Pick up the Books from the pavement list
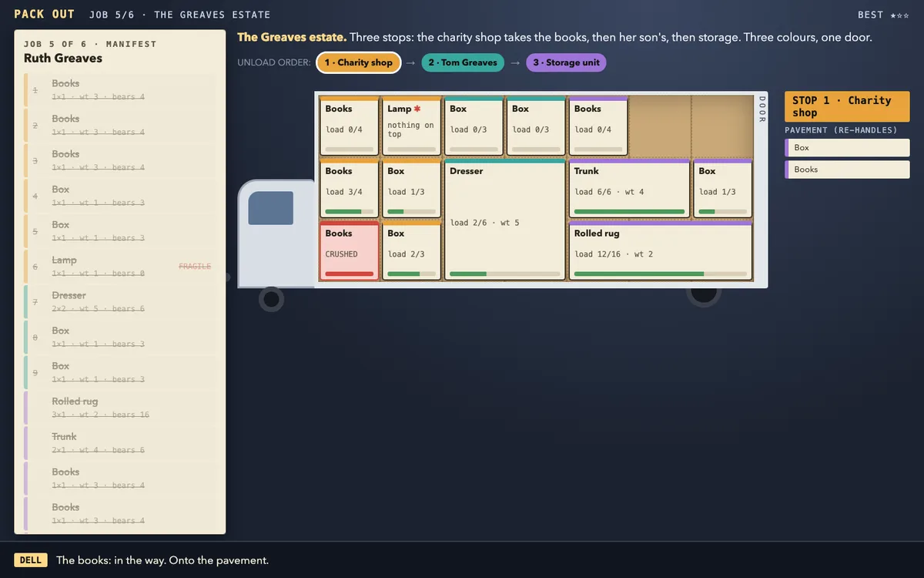924x578 pixels. pos(847,170)
